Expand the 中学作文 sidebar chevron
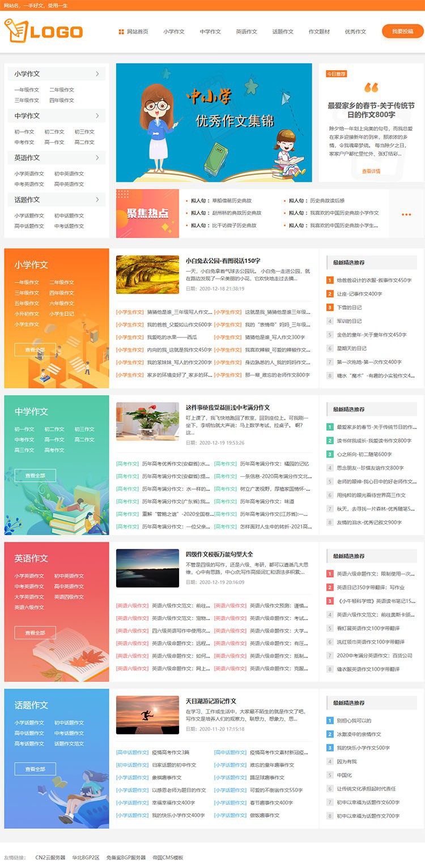Viewport: 425px width, 868px height. 97,116
